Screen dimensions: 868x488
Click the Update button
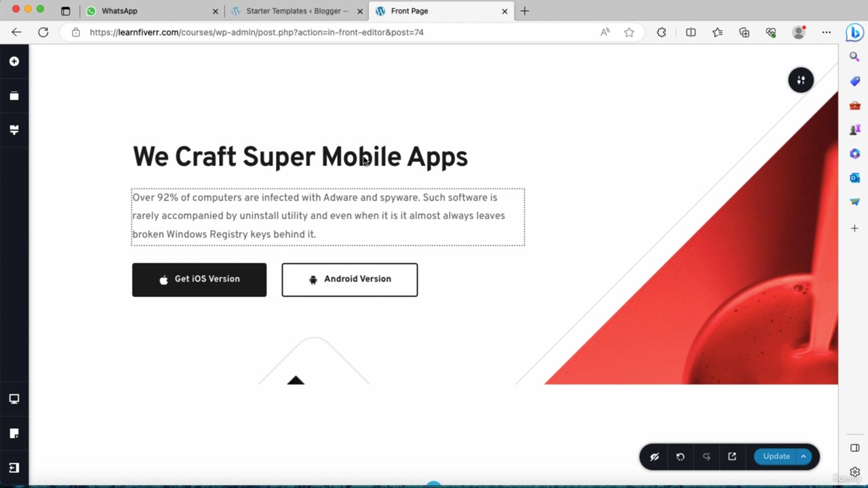coord(776,457)
